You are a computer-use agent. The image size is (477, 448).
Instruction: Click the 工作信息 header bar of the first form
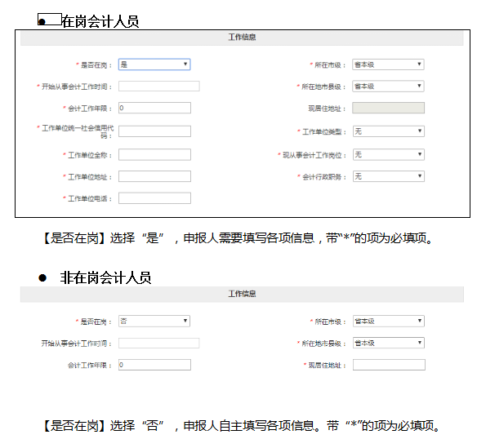click(242, 37)
